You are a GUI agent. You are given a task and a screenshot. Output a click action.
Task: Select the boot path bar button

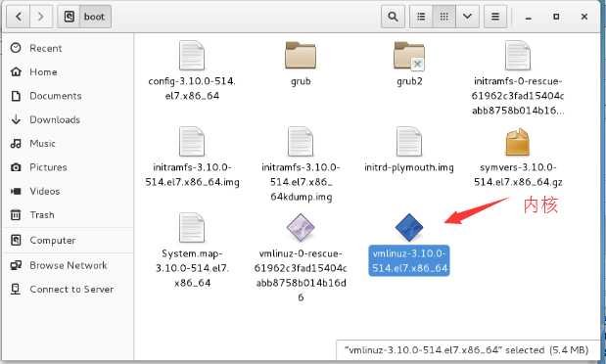(x=95, y=17)
